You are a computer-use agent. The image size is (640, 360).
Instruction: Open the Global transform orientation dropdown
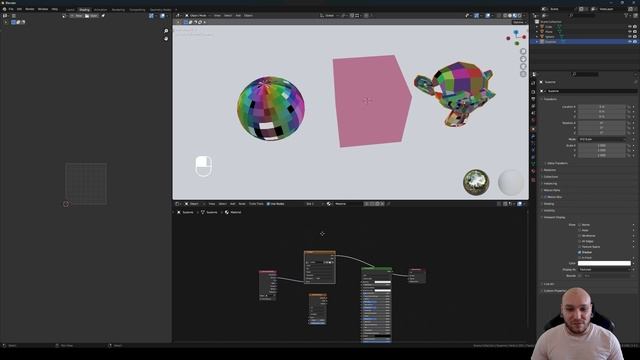[328, 16]
